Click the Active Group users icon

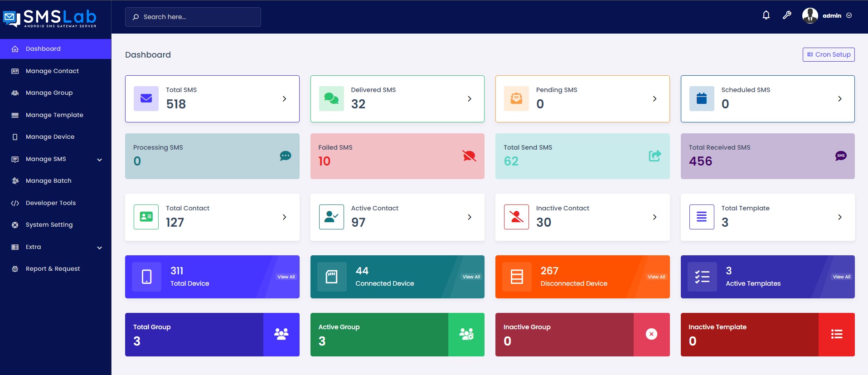(x=466, y=335)
